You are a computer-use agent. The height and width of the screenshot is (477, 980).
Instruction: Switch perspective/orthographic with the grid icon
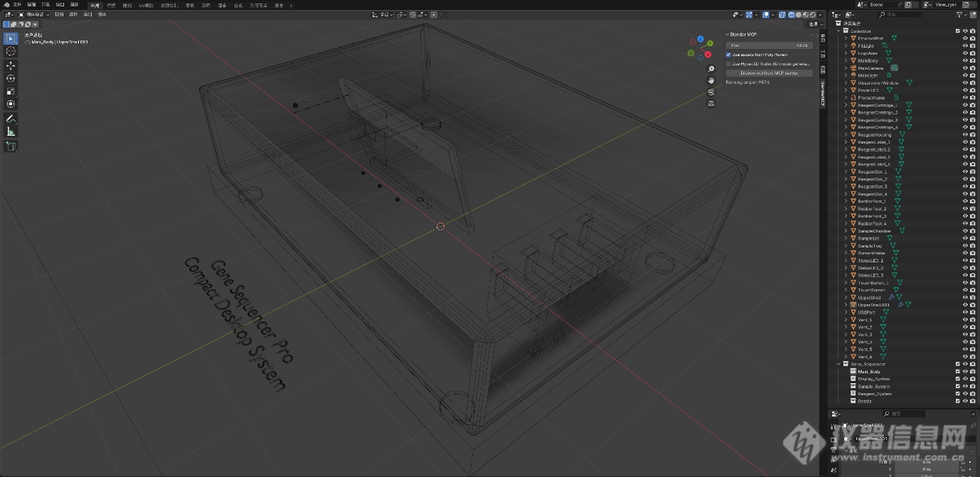710,103
